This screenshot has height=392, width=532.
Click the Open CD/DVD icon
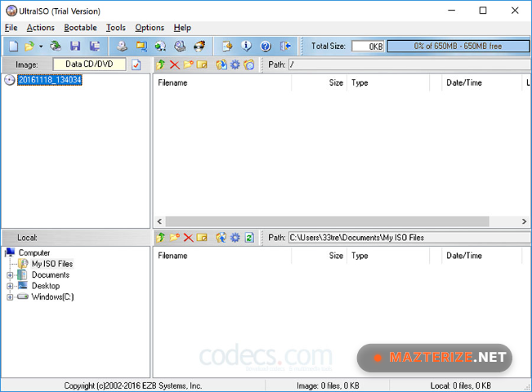pyautogui.click(x=56, y=46)
